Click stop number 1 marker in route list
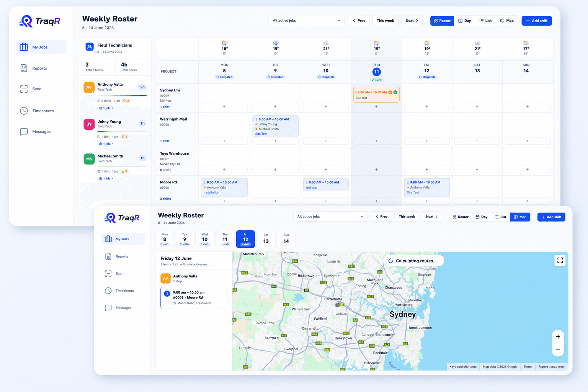 point(167,294)
